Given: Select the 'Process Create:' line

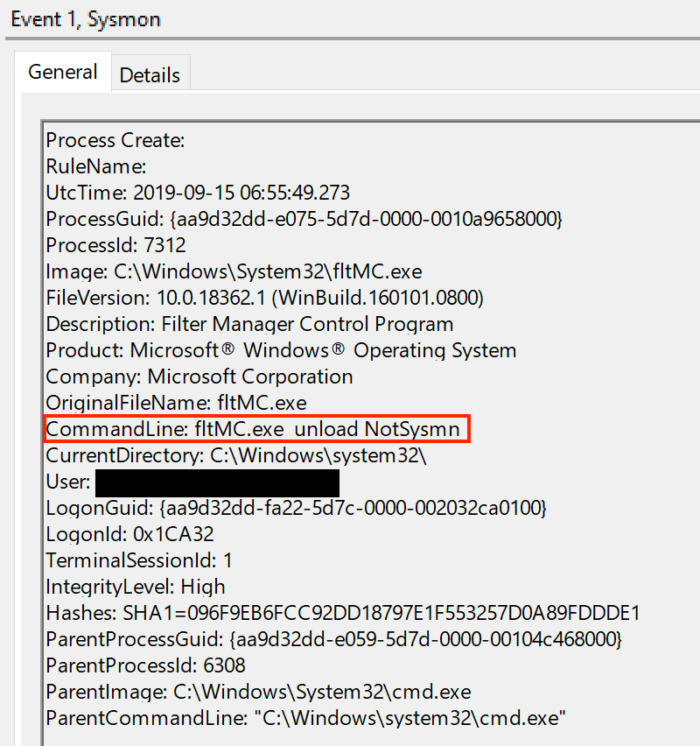Looking at the screenshot, I should [115, 140].
